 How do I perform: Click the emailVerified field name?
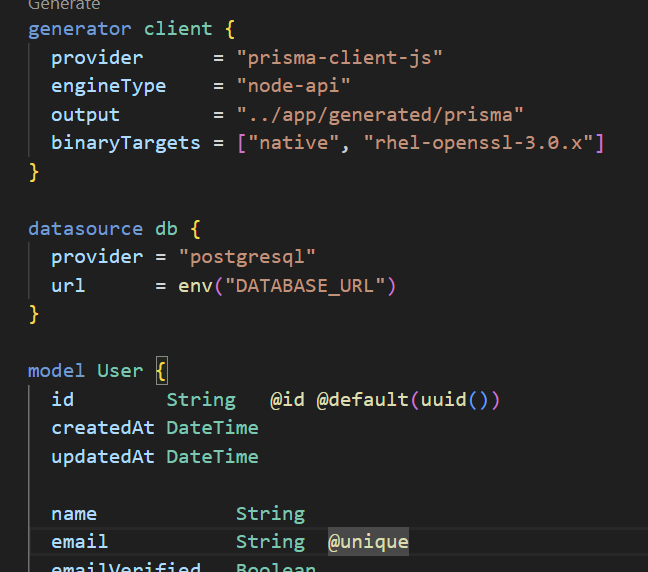click(126, 567)
